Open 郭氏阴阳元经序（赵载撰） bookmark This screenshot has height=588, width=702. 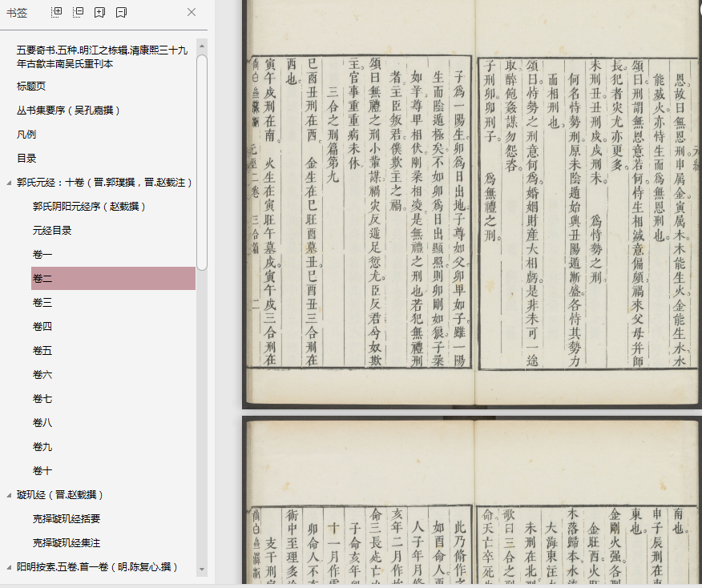(x=89, y=207)
